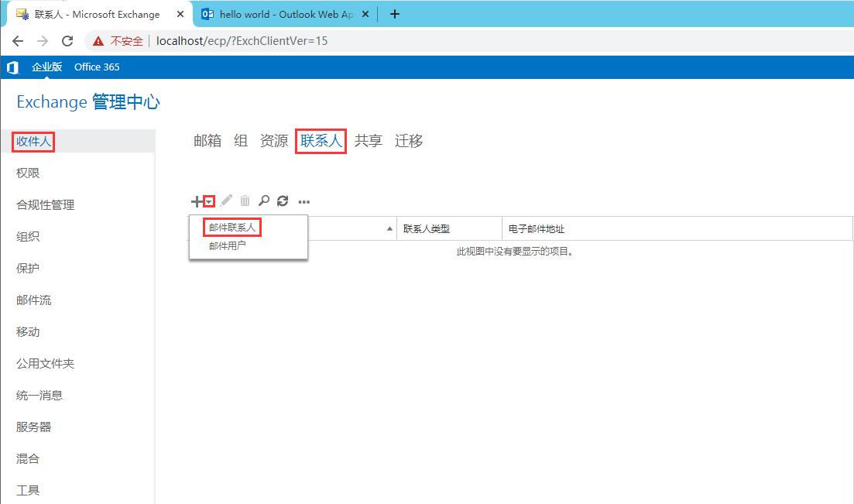854x504 pixels.
Task: Click the Office 365 header link
Action: coord(97,67)
